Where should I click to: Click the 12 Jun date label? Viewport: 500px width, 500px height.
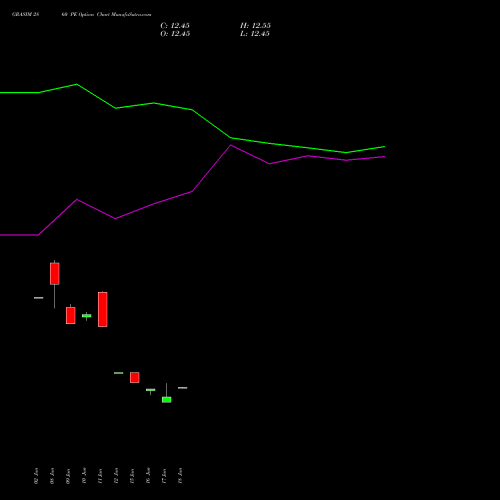tap(116, 476)
